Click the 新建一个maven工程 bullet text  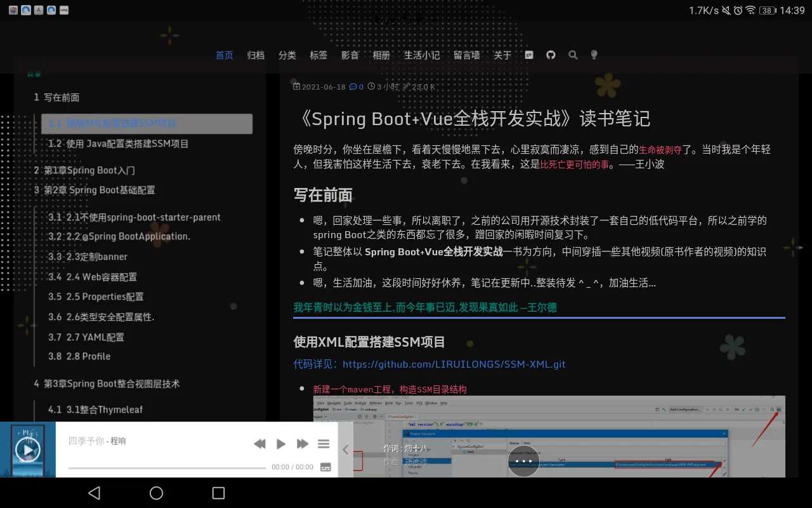390,389
